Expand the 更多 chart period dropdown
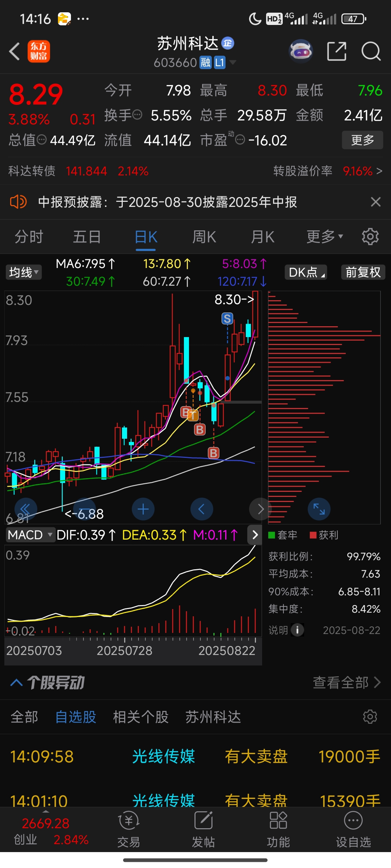 325,237
